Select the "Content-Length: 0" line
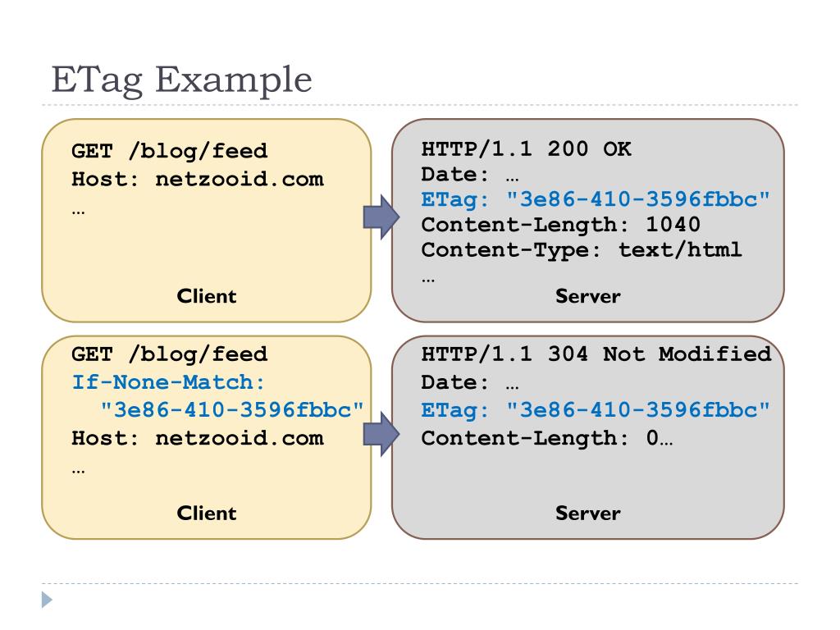This screenshot has width=840, height=630. pyautogui.click(x=546, y=438)
